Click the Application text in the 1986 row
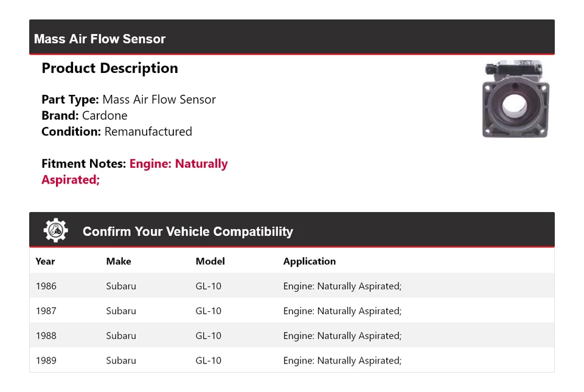This screenshot has height=392, width=584. point(342,286)
